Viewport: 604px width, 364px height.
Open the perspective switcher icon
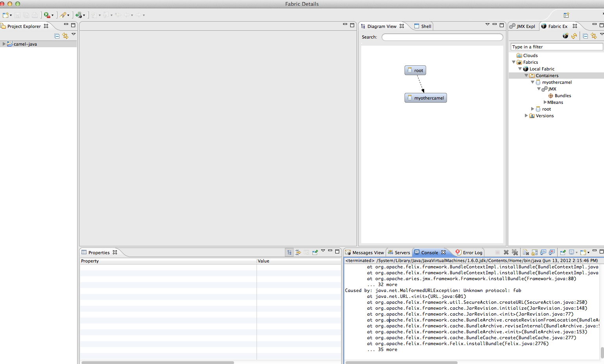tap(566, 15)
